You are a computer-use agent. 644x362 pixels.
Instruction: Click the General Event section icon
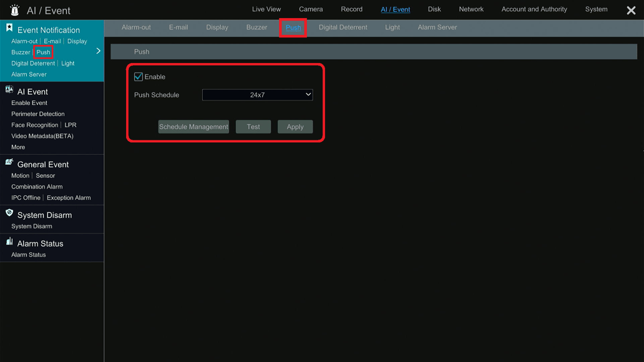pyautogui.click(x=8, y=164)
